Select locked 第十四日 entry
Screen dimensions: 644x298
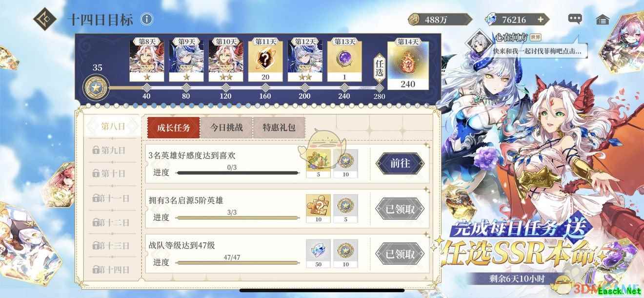click(x=109, y=269)
